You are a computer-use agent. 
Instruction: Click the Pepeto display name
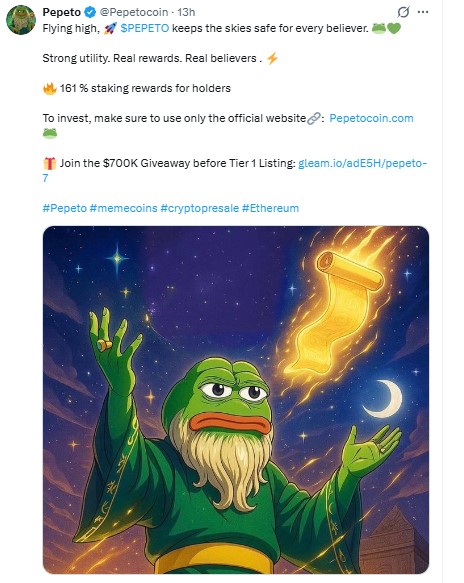61,12
